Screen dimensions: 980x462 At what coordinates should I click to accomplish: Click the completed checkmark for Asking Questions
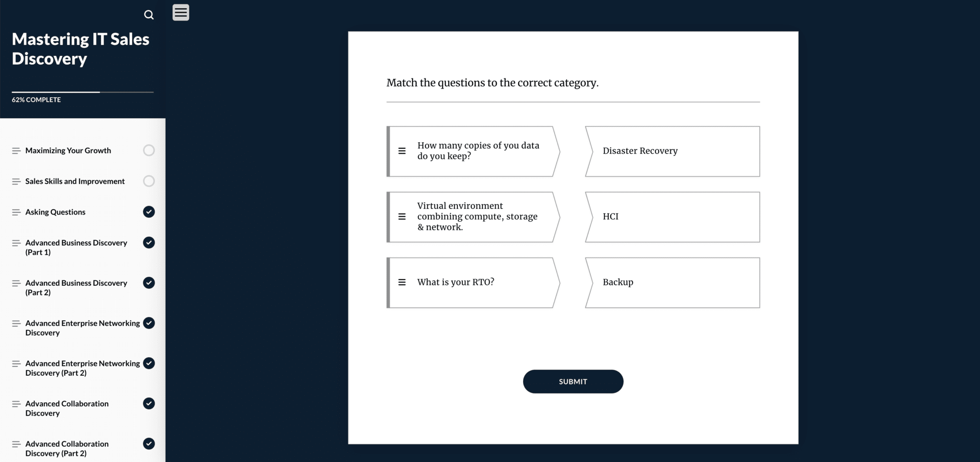(x=149, y=212)
